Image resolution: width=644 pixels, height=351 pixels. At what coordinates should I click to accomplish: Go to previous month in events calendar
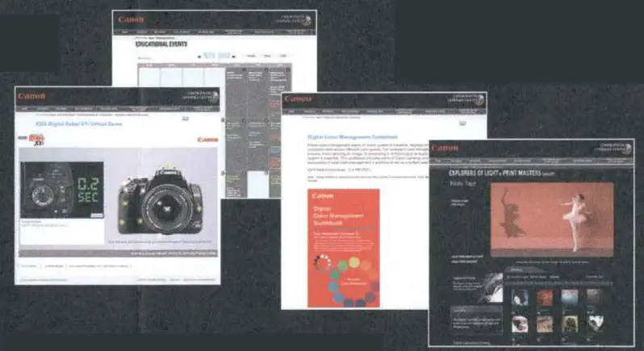199,56
